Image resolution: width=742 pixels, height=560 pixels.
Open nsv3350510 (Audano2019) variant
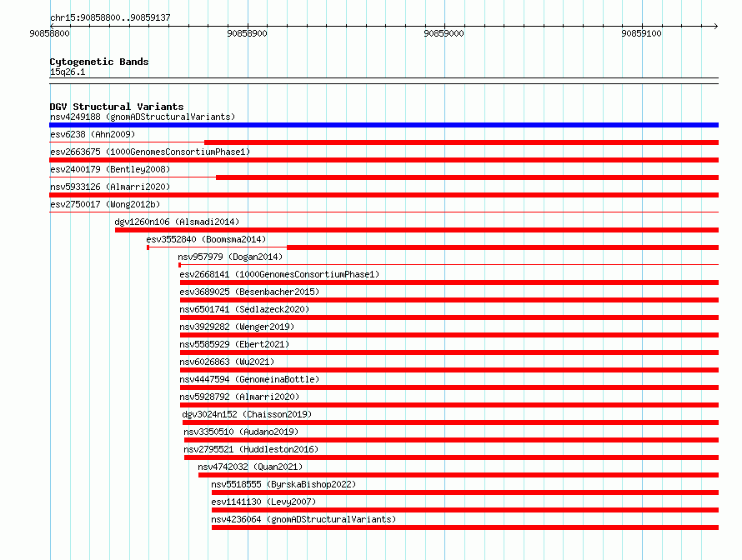[241, 432]
